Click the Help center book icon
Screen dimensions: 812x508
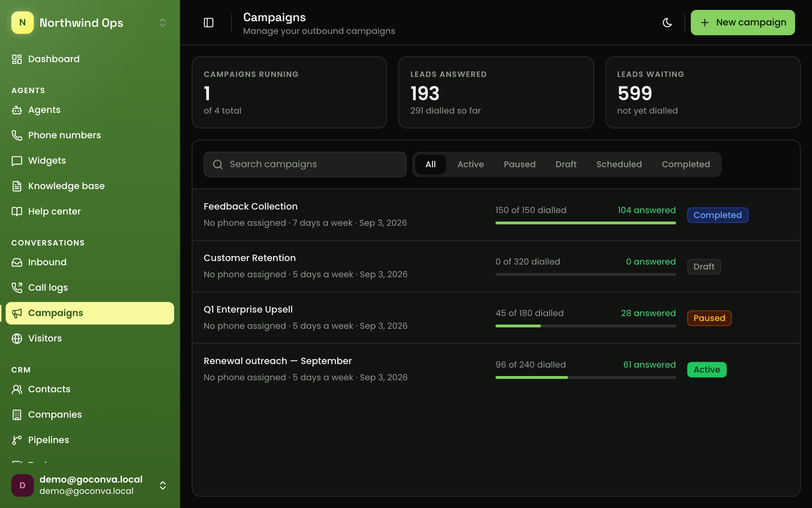point(17,211)
